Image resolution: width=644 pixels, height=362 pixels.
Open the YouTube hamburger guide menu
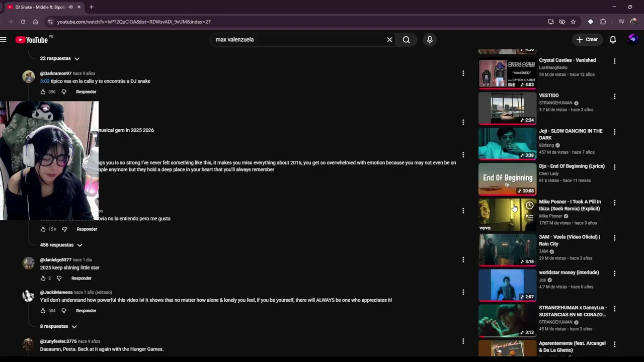click(x=4, y=40)
